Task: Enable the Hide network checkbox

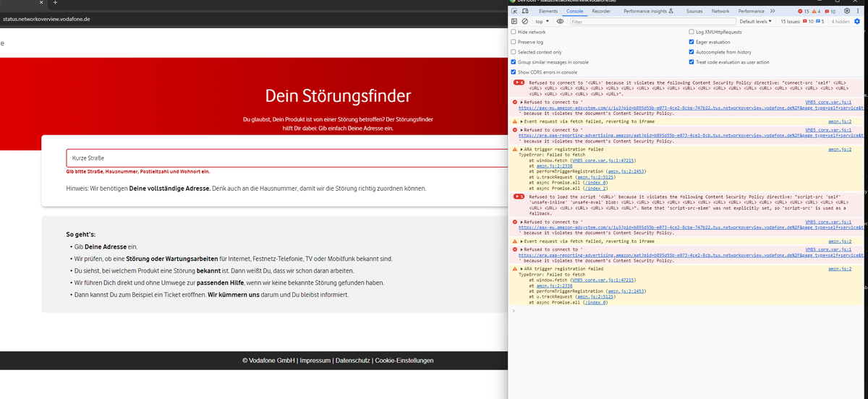Action: coord(514,32)
